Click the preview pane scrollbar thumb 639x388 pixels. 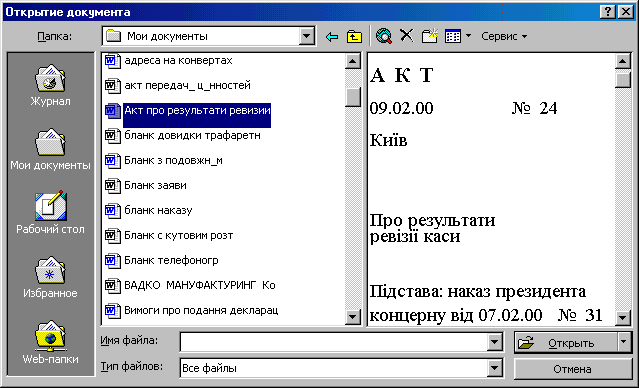coord(623,79)
